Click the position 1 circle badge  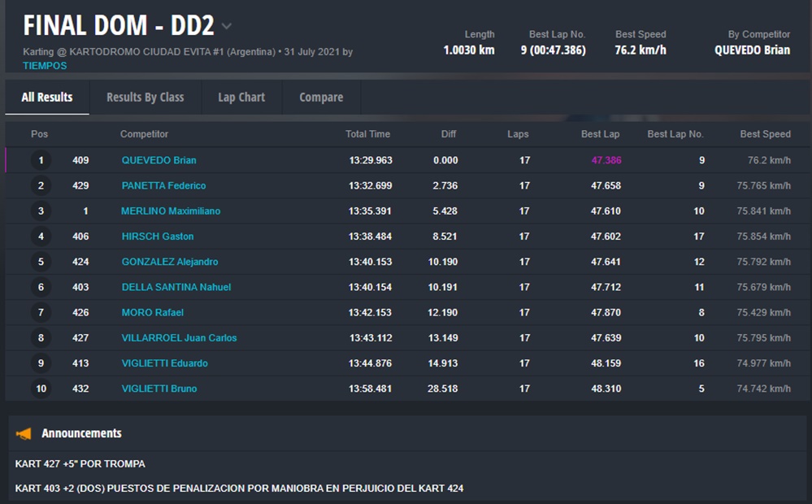(41, 160)
